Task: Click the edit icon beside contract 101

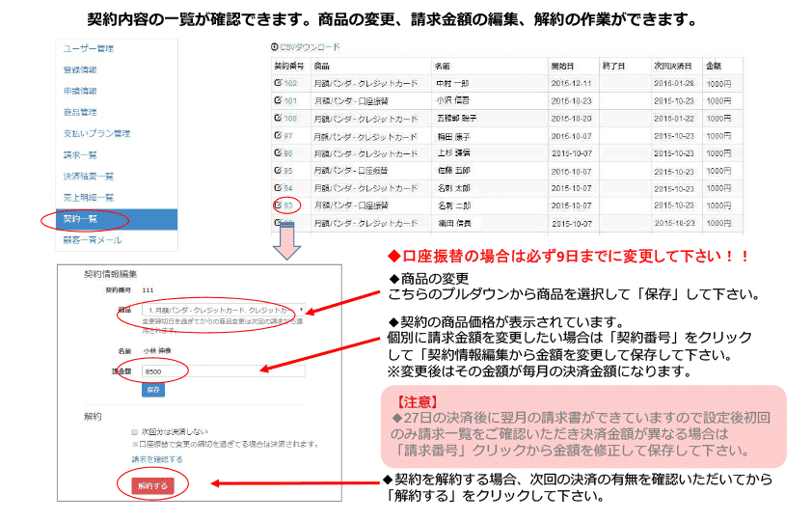Action: coord(278,100)
